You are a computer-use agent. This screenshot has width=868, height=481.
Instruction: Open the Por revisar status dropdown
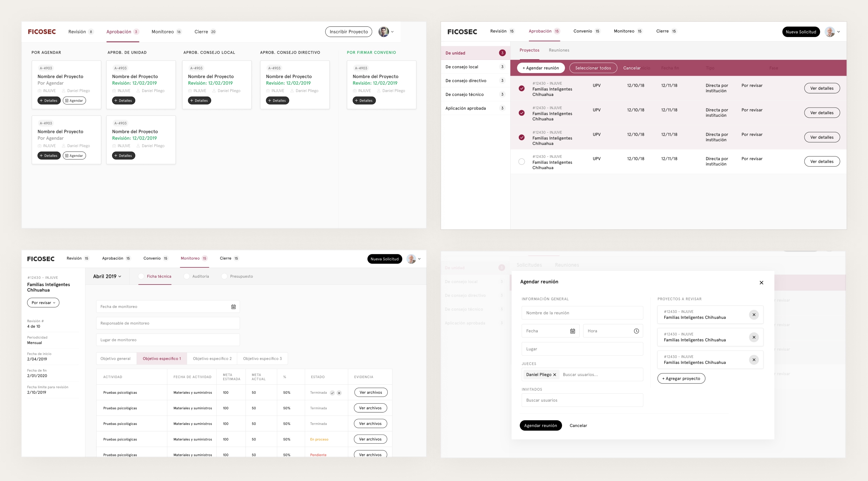pyautogui.click(x=43, y=303)
